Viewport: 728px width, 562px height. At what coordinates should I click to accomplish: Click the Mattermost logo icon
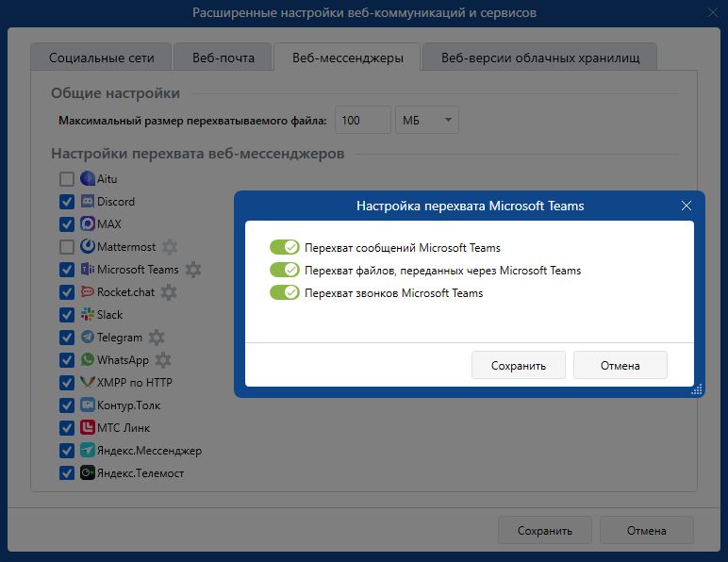[x=88, y=246]
